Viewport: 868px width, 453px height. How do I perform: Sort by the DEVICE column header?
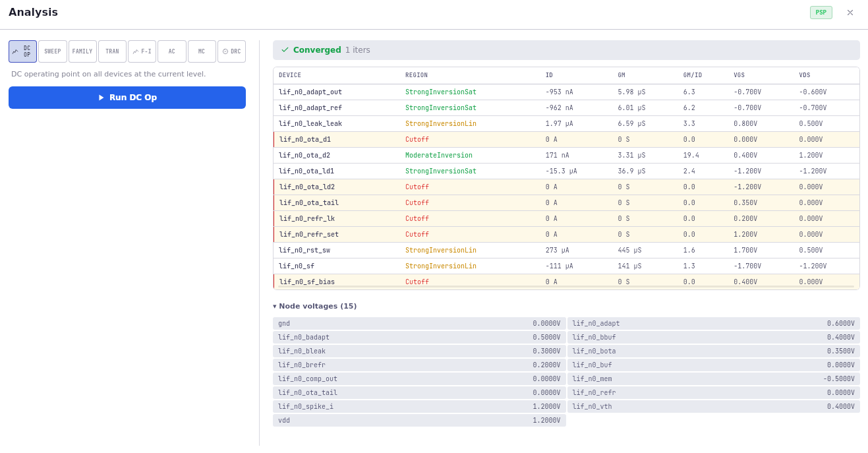[x=290, y=75]
